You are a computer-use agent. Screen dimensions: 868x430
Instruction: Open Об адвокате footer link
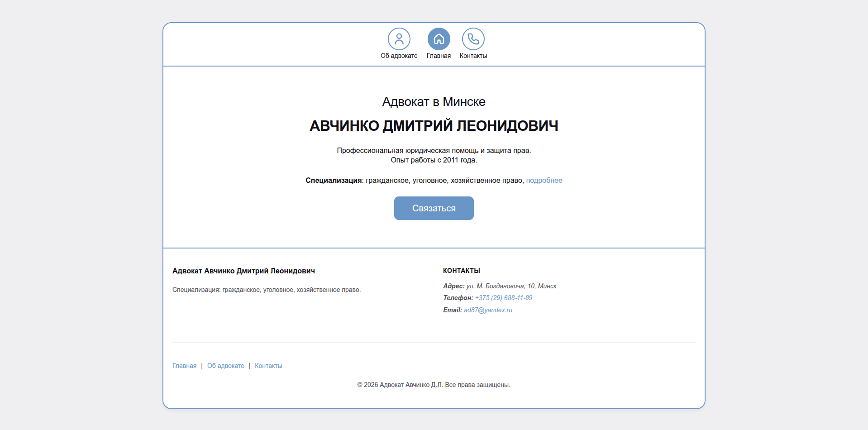(226, 366)
